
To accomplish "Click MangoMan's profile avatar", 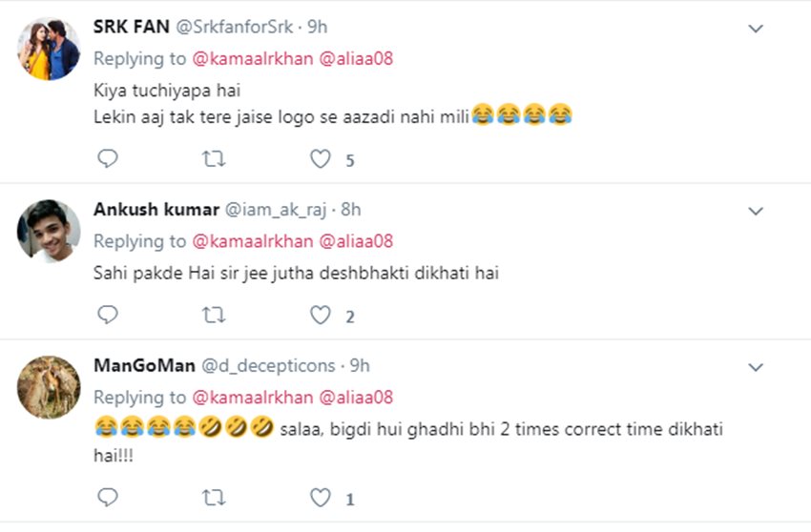I will 49,386.
